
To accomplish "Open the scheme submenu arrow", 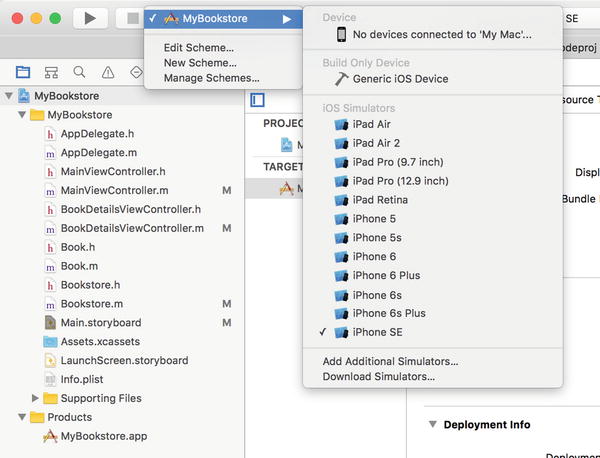I will click(287, 19).
